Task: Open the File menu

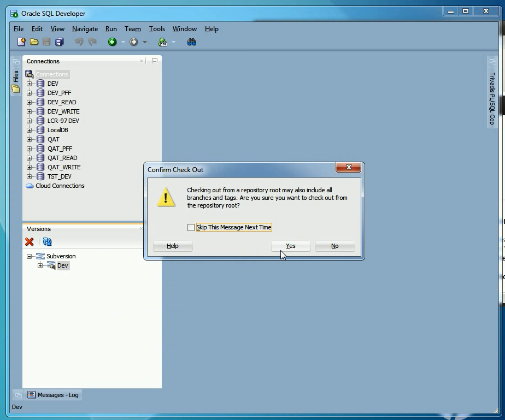Action: pyautogui.click(x=19, y=29)
